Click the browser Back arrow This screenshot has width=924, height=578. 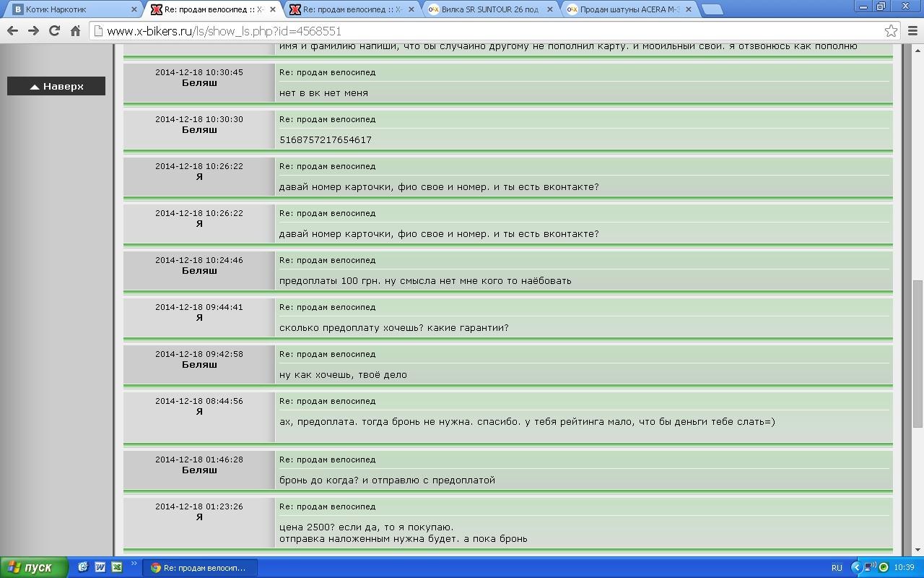click(12, 31)
